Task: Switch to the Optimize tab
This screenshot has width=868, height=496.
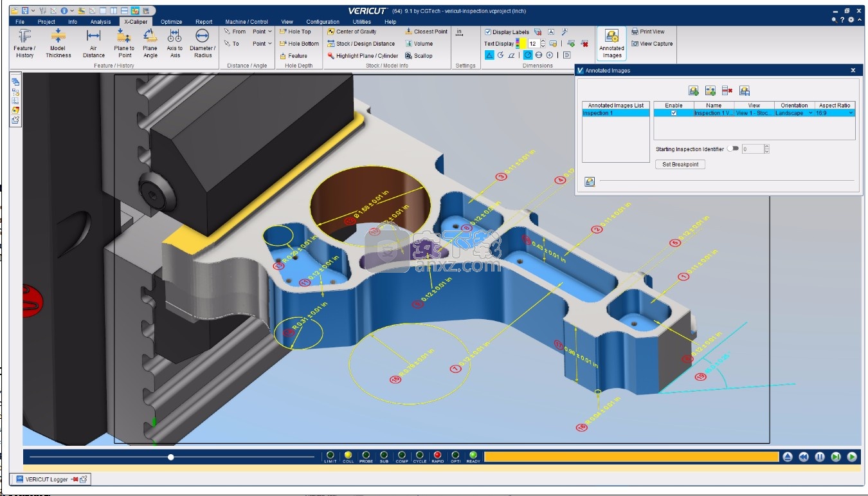Action: coord(171,22)
